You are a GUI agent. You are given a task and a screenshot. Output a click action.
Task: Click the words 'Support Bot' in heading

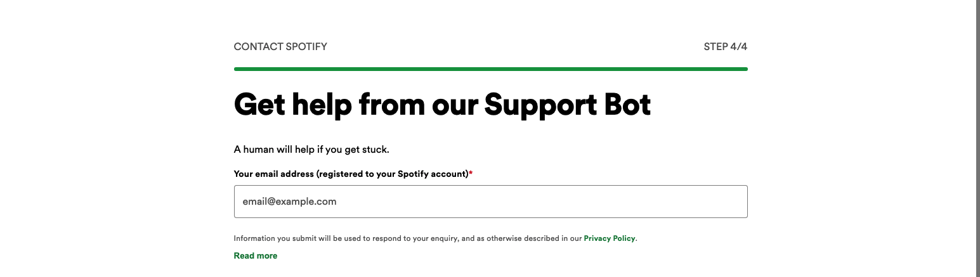tap(567, 105)
